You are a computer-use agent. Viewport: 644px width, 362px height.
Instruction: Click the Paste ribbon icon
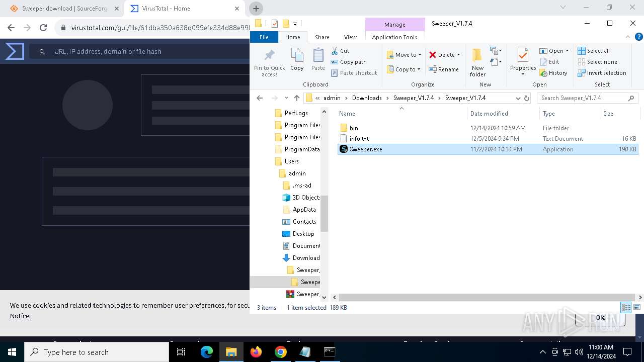point(318,59)
